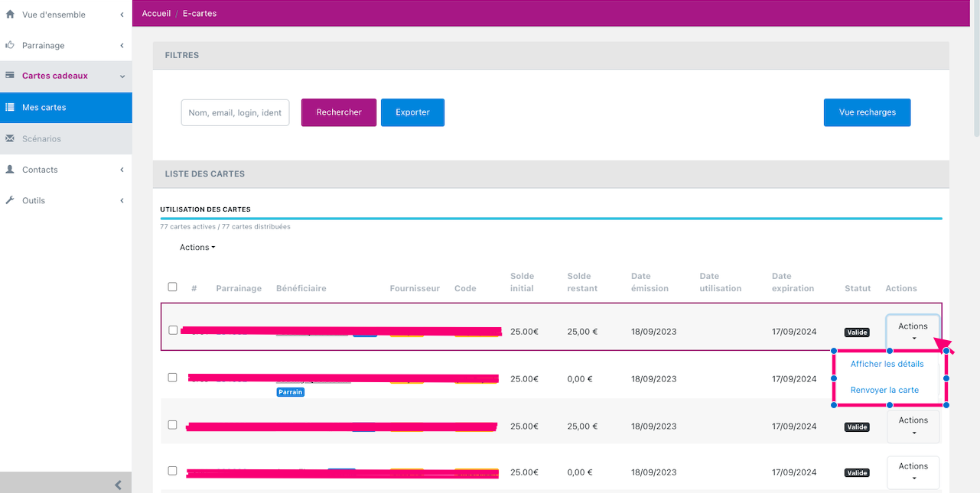Focus the name, email, login search field
Screen dimensions: 980x493
pos(235,112)
